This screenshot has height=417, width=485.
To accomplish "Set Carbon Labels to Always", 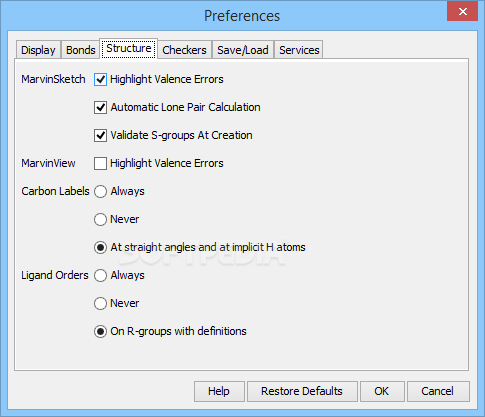I will pyautogui.click(x=100, y=192).
